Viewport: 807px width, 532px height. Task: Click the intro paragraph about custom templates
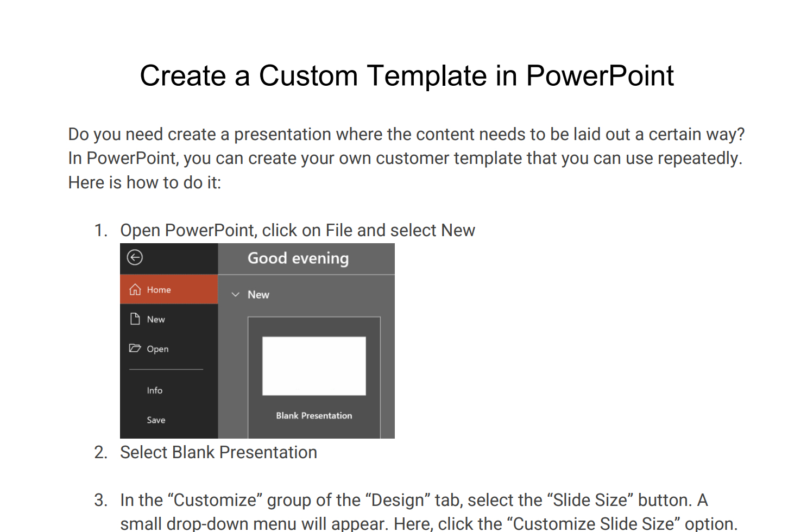click(x=405, y=158)
